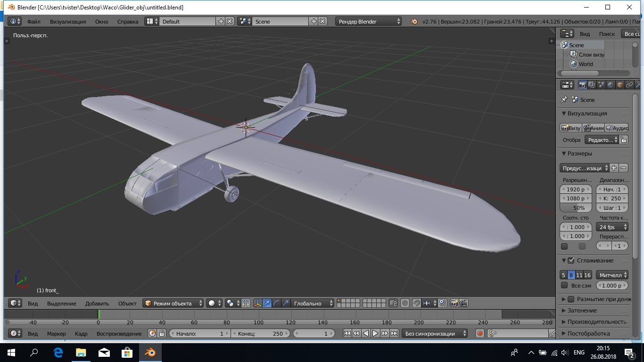Toggle the preview range clock button
644x362 pixels.
point(152,333)
